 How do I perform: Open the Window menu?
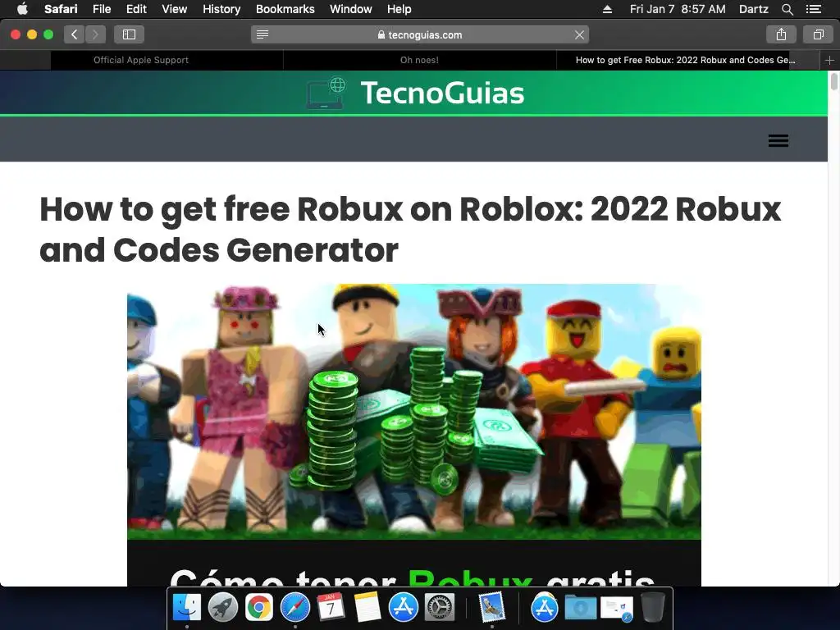351,9
